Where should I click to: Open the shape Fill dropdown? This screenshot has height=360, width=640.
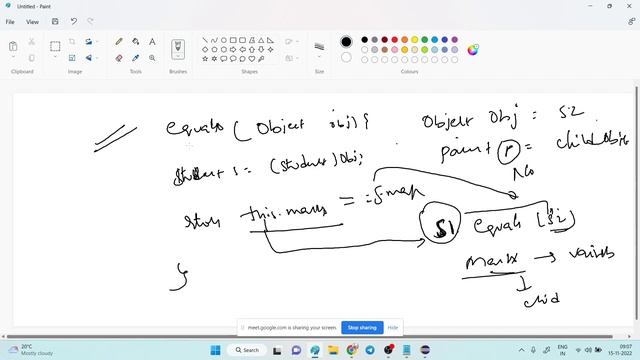pos(291,58)
